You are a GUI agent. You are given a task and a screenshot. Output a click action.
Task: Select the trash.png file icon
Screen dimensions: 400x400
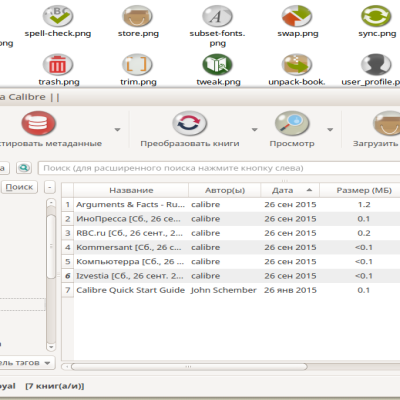[x=58, y=64]
